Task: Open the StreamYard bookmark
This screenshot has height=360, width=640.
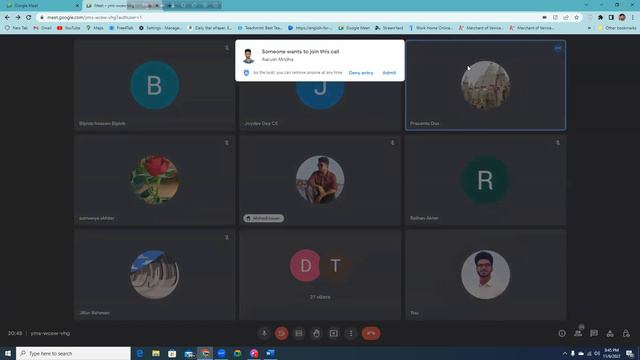Action: (x=389, y=28)
